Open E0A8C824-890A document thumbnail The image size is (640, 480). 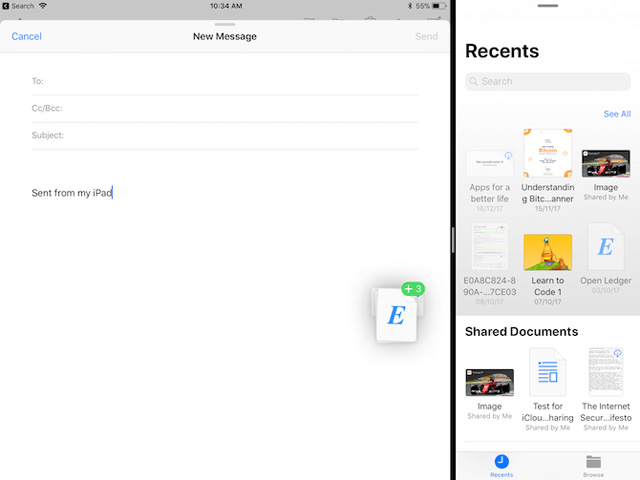489,246
